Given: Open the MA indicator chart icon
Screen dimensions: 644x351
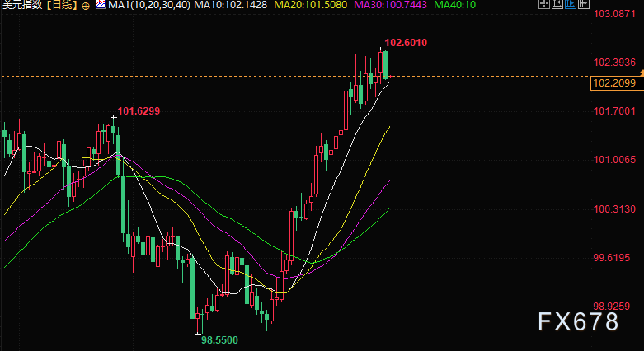Looking at the screenshot, I should click(101, 4).
